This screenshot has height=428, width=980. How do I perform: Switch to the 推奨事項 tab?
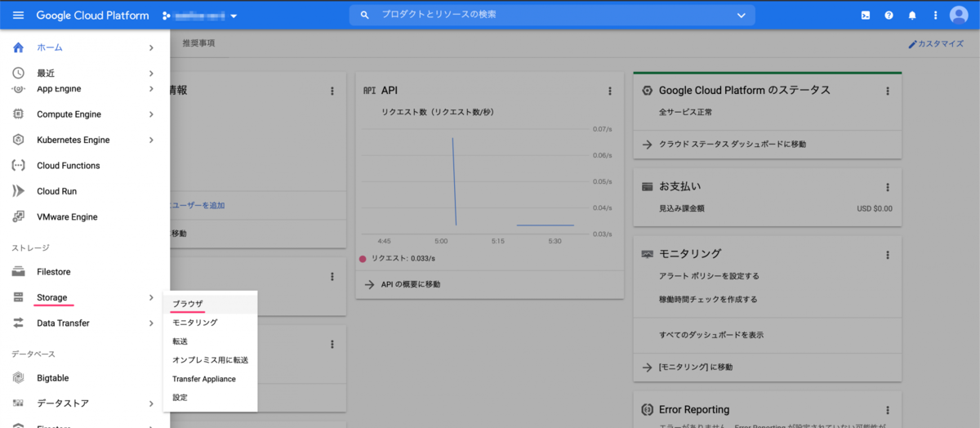[198, 43]
